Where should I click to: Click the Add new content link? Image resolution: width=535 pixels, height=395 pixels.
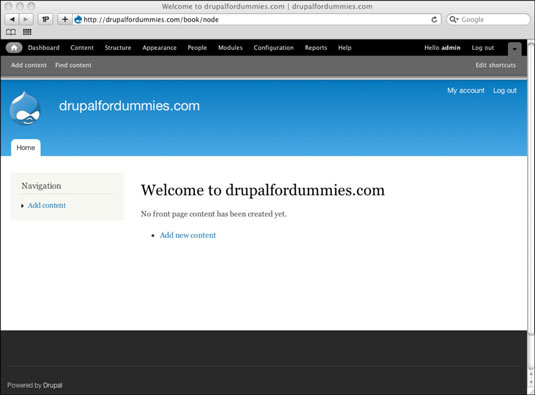click(x=188, y=235)
